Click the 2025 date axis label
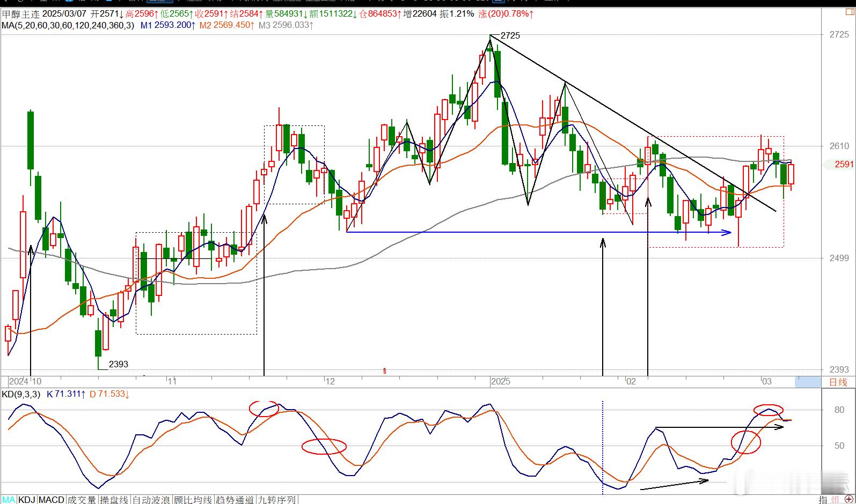Screen dimensions: 856x504 [501, 381]
